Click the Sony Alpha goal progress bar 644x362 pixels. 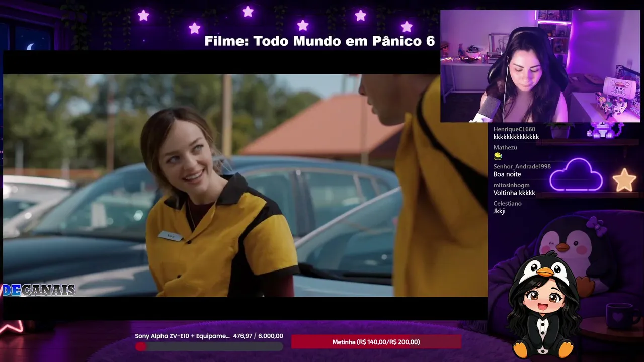(x=209, y=346)
